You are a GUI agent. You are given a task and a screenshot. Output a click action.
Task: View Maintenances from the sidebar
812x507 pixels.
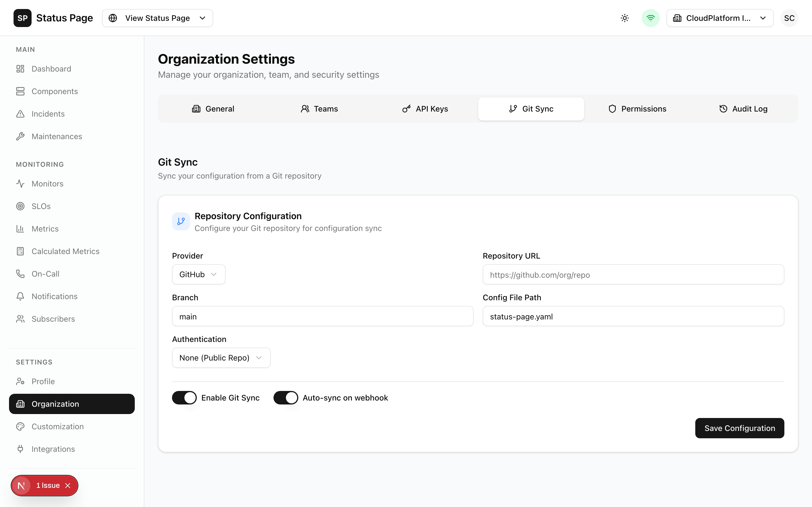tap(57, 136)
